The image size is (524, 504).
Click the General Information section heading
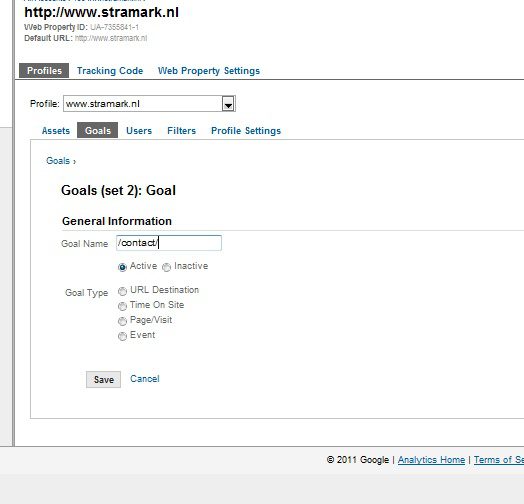[x=117, y=221]
